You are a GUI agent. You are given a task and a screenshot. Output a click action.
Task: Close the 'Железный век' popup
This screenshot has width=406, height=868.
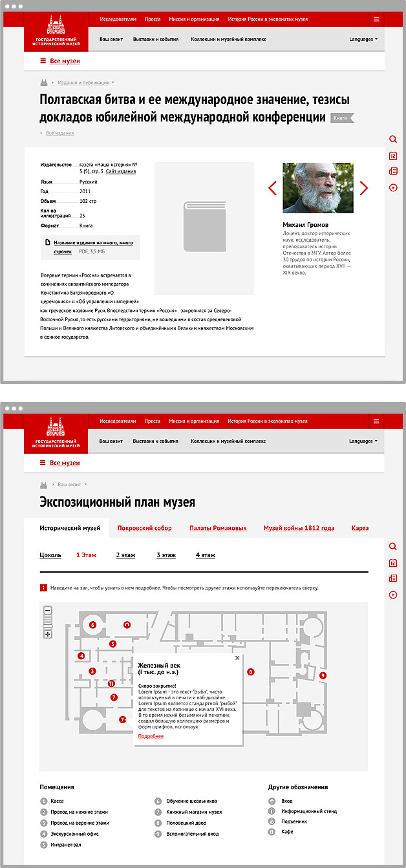237,658
